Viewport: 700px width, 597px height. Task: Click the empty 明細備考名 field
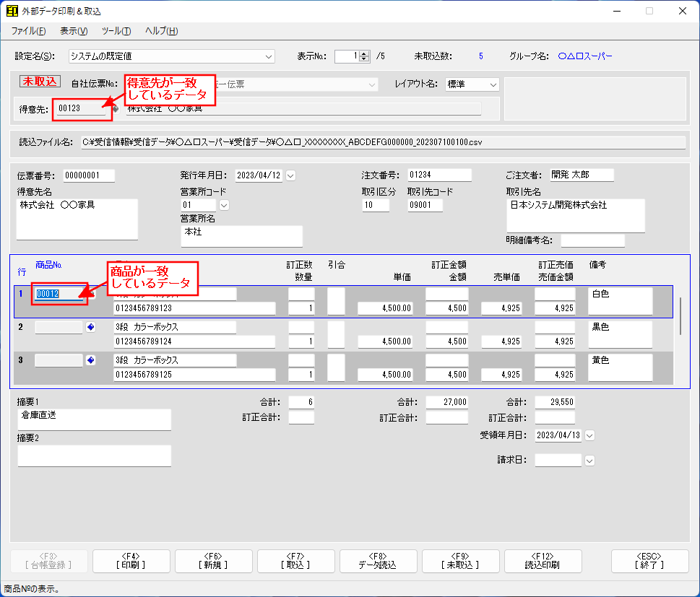pos(593,240)
